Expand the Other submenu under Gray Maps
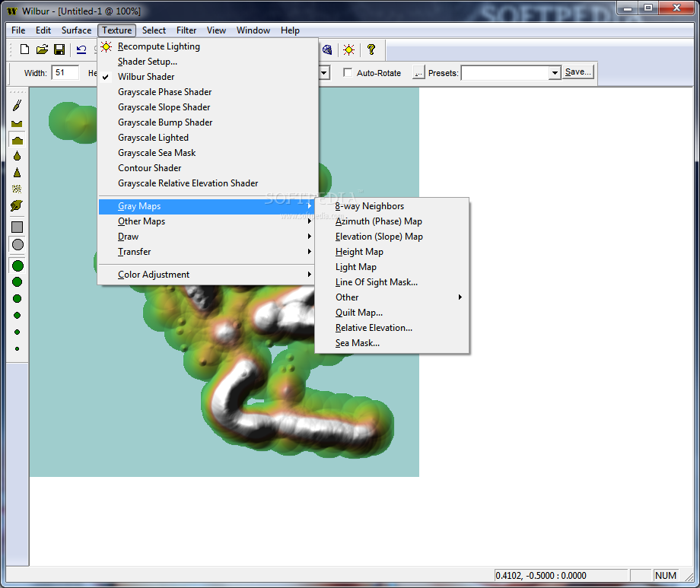 pos(392,297)
